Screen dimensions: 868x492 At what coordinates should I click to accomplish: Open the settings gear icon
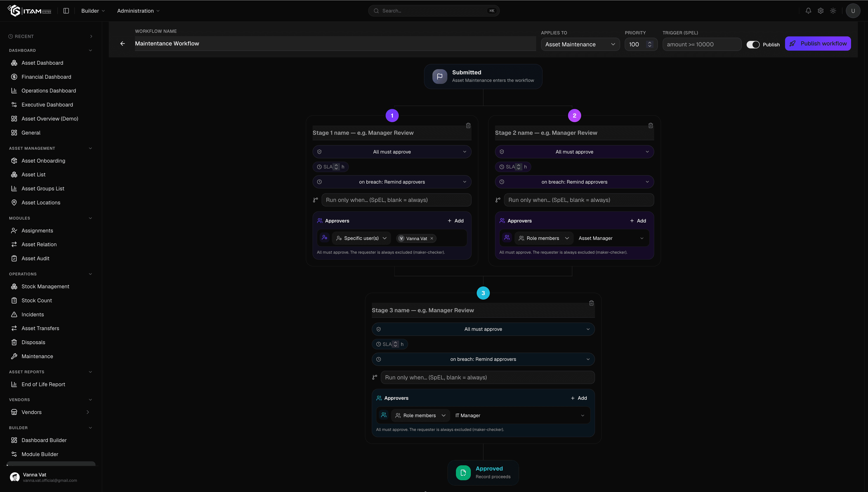821,11
